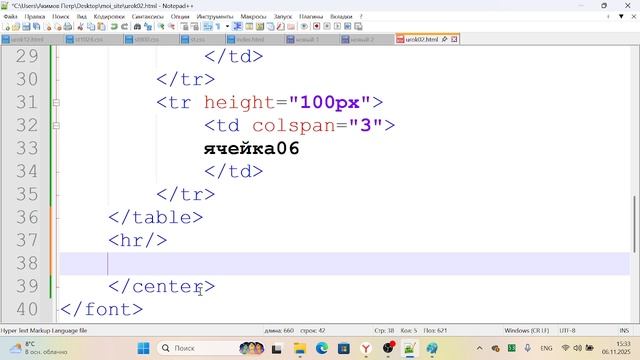Screen dimensions: 640x360
Task: Click the Zoom In toolbar icon
Action: [x=161, y=27]
